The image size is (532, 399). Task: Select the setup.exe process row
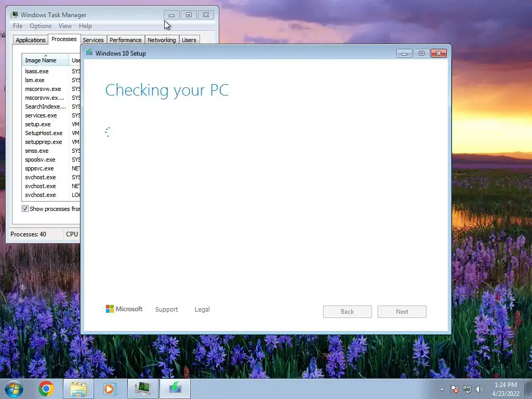tap(51, 124)
